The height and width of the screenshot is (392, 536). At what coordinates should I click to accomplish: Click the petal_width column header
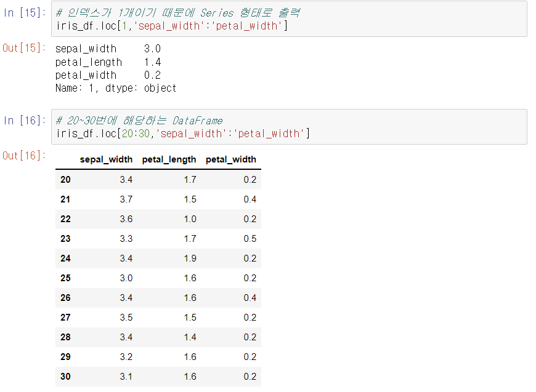231,159
